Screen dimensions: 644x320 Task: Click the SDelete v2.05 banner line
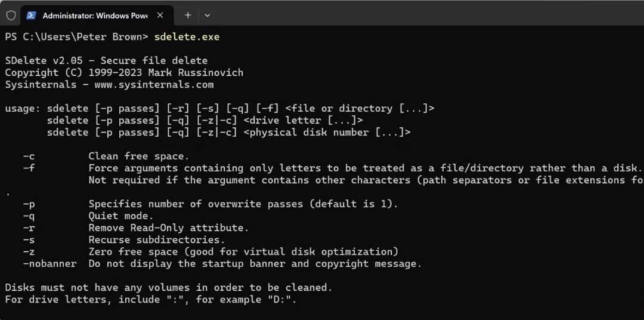tap(106, 61)
